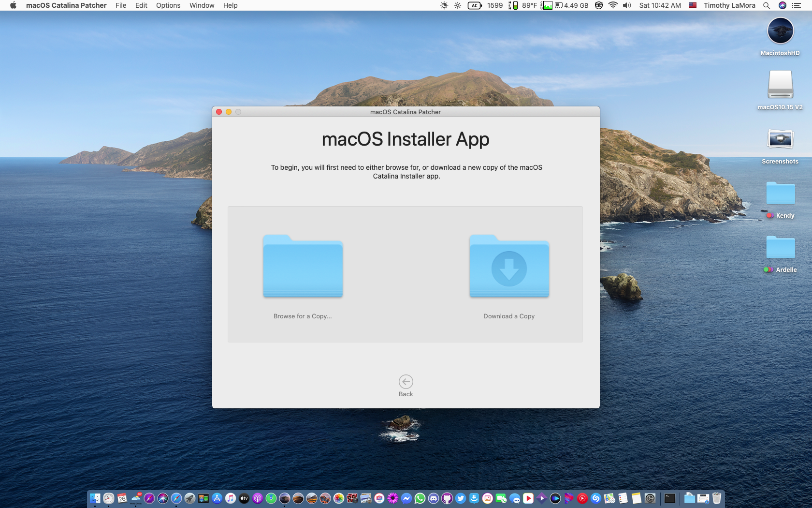Click the Back arrow button

[x=406, y=382]
